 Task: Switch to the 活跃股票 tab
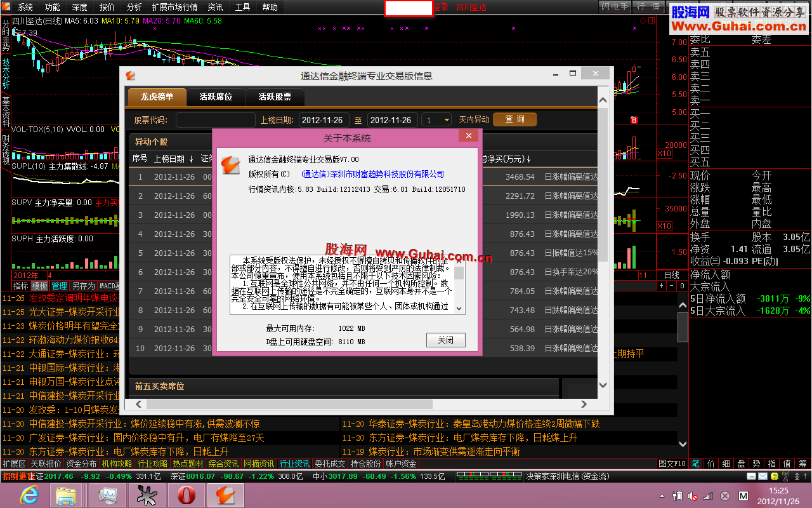pos(275,97)
